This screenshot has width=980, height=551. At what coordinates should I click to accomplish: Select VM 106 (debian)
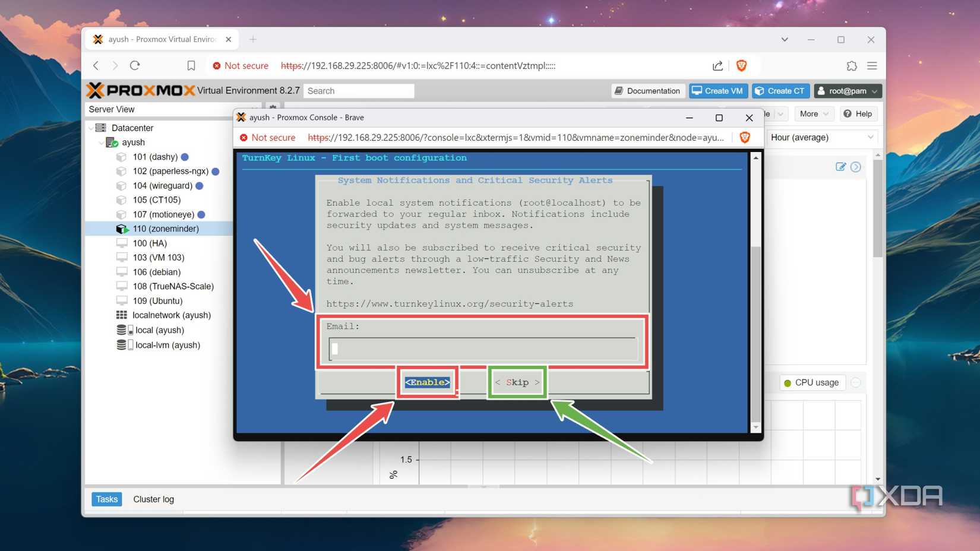156,272
